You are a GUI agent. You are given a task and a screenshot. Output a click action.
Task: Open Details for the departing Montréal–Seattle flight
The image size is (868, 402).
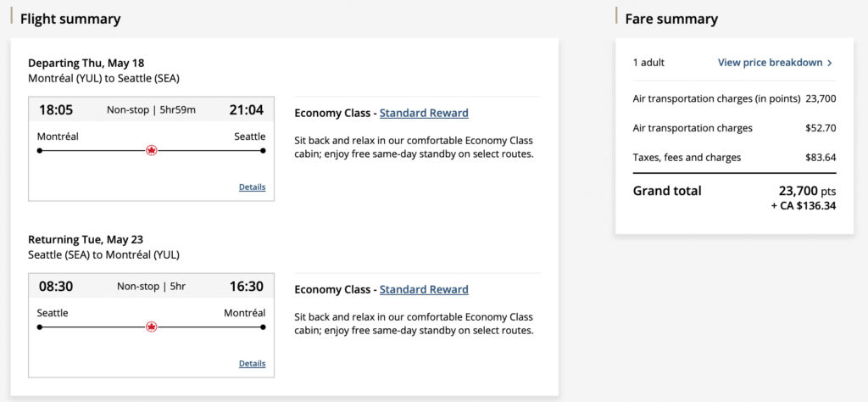[252, 187]
